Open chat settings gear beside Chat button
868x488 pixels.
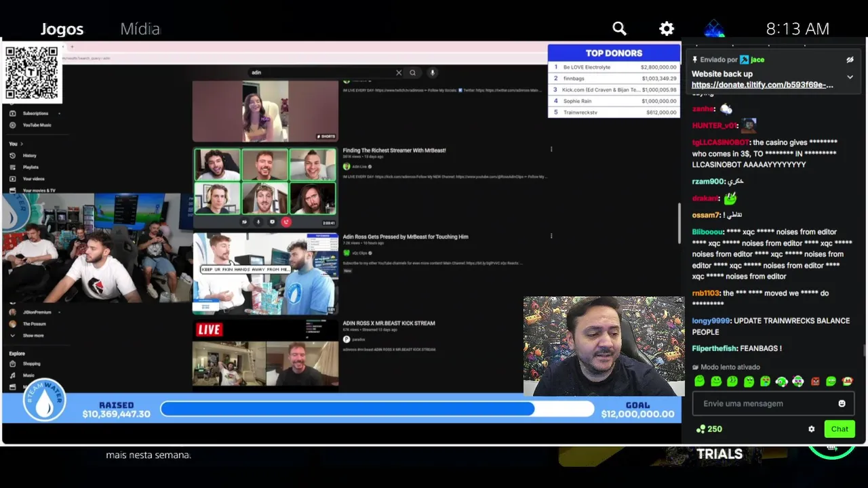coord(811,429)
